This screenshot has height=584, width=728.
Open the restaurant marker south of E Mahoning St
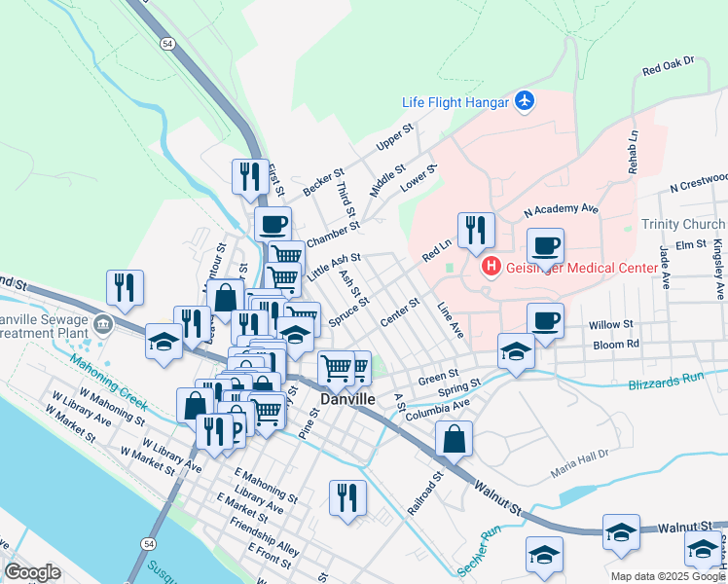347,501
